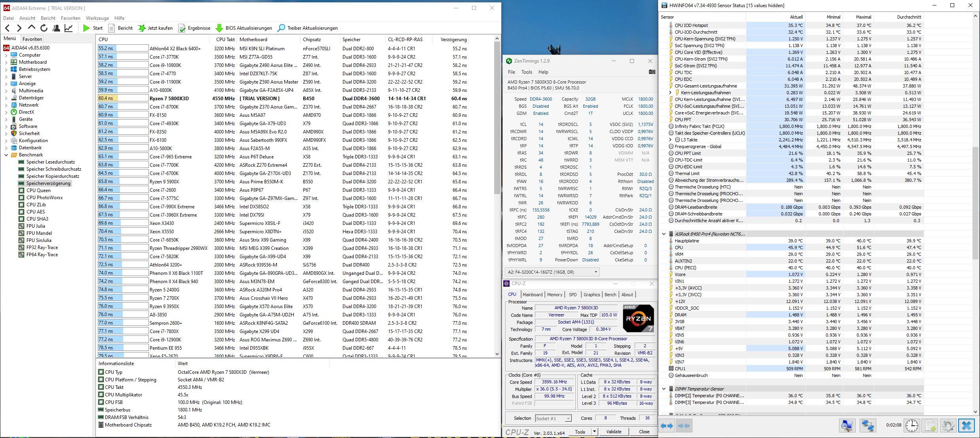Expand L3 Takte row in HWiNFO
Image resolution: width=980 pixels, height=438 pixels.
coord(670,140)
